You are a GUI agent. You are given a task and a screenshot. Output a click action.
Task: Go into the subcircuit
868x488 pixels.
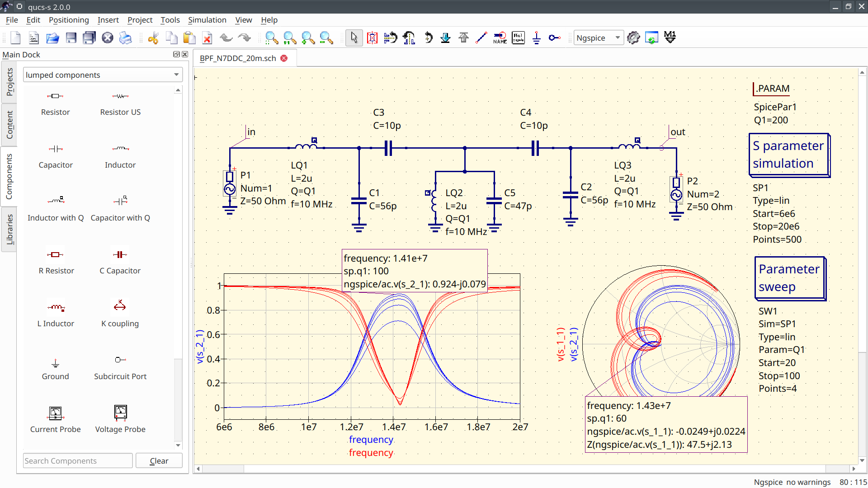tap(445, 38)
